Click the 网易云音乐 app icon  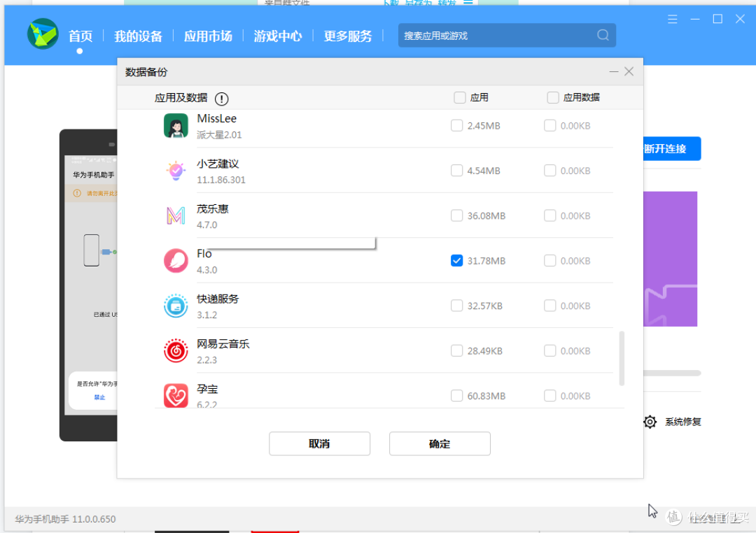tap(176, 350)
